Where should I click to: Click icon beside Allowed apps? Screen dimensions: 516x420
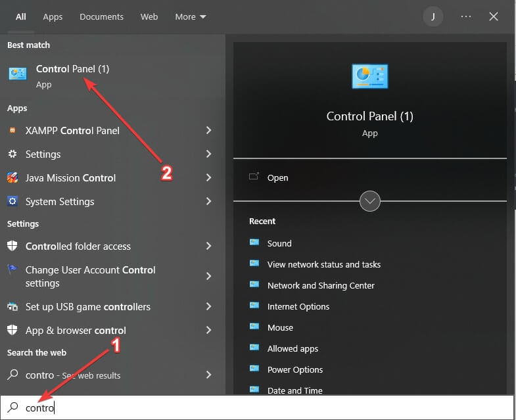coord(254,348)
